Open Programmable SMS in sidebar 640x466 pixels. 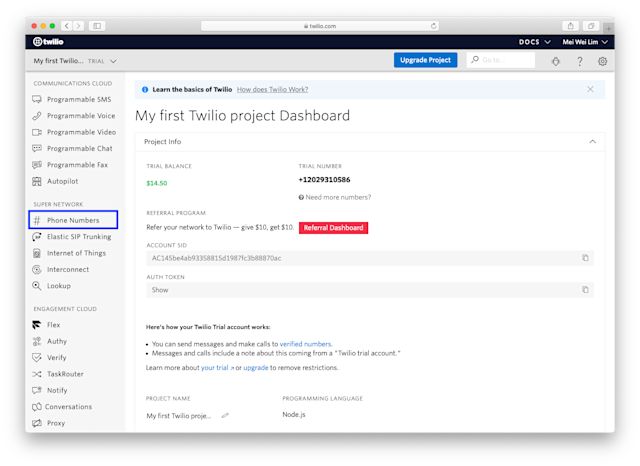[79, 100]
